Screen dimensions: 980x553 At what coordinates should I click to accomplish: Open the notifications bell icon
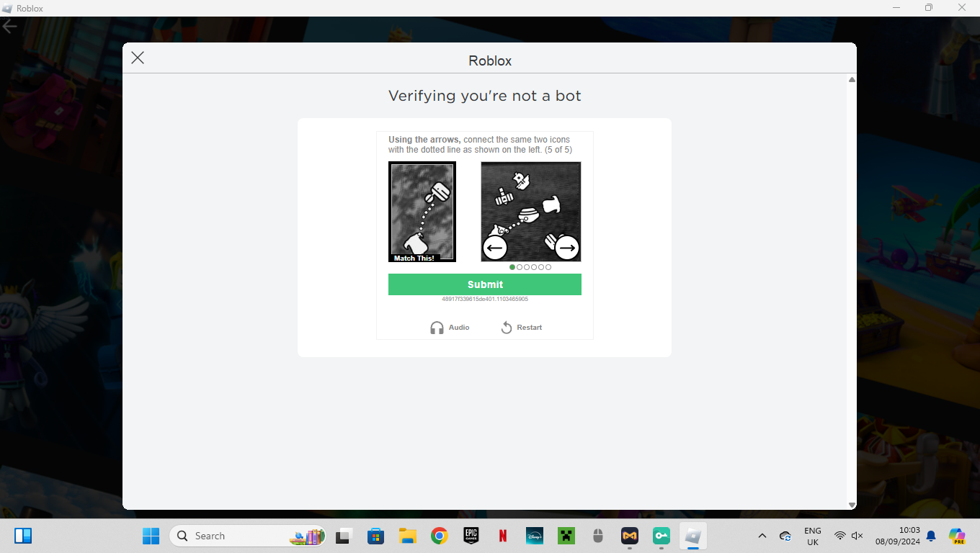click(931, 536)
